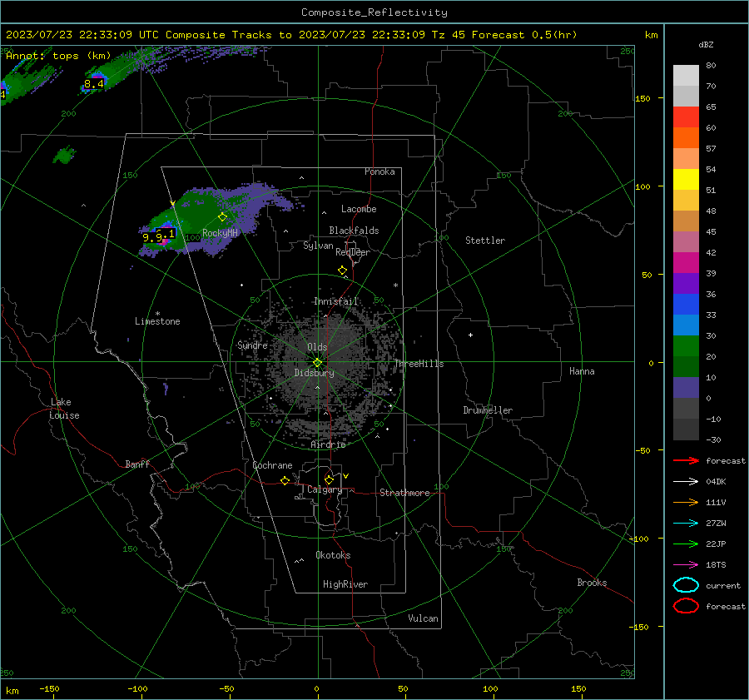Click the Limestone label
This screenshot has height=700, width=749.
pyautogui.click(x=157, y=321)
